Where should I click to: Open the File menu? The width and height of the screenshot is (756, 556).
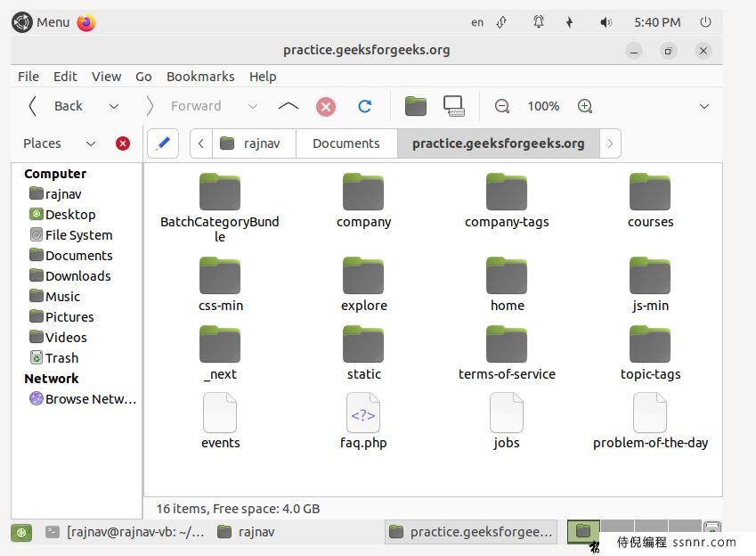click(28, 77)
